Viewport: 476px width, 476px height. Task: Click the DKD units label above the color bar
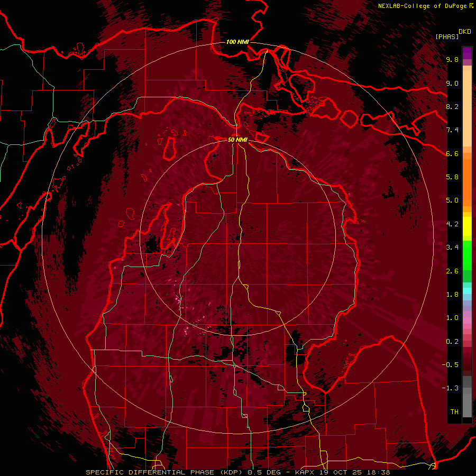[465, 32]
